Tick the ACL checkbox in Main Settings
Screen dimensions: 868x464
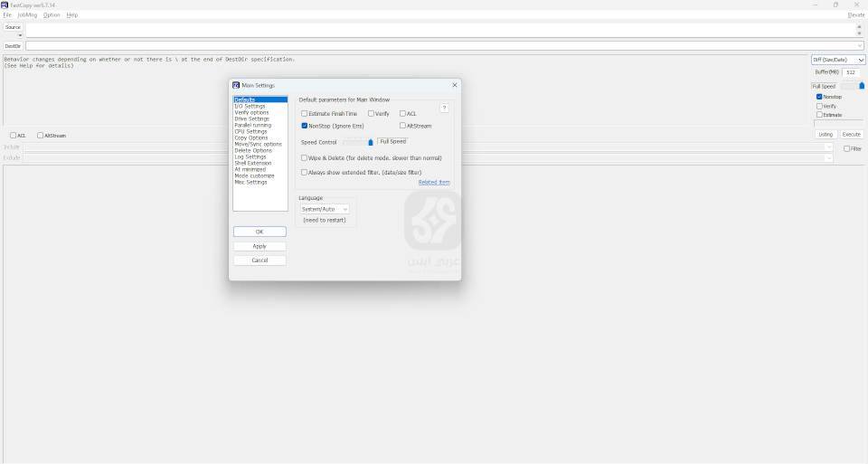[x=402, y=113]
